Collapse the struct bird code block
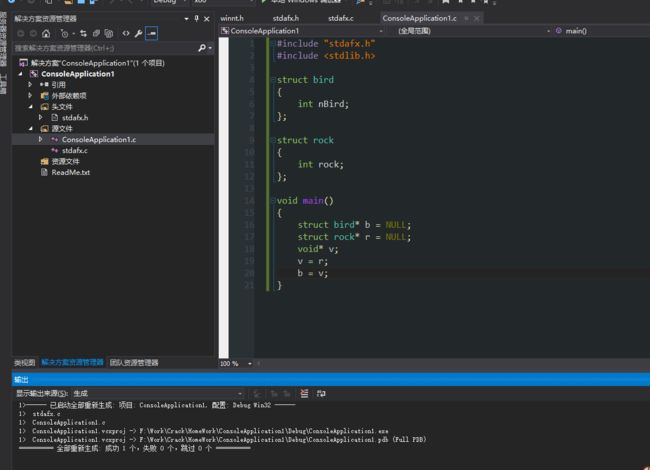 (x=273, y=80)
